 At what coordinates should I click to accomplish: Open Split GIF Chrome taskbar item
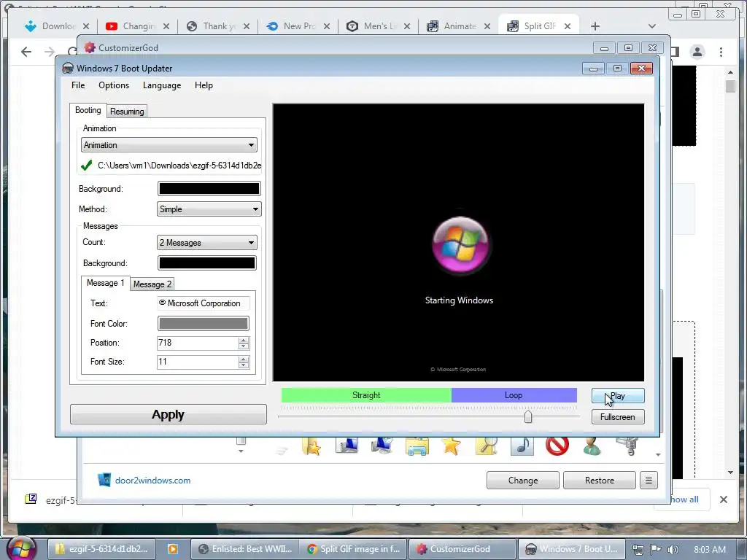(x=354, y=549)
